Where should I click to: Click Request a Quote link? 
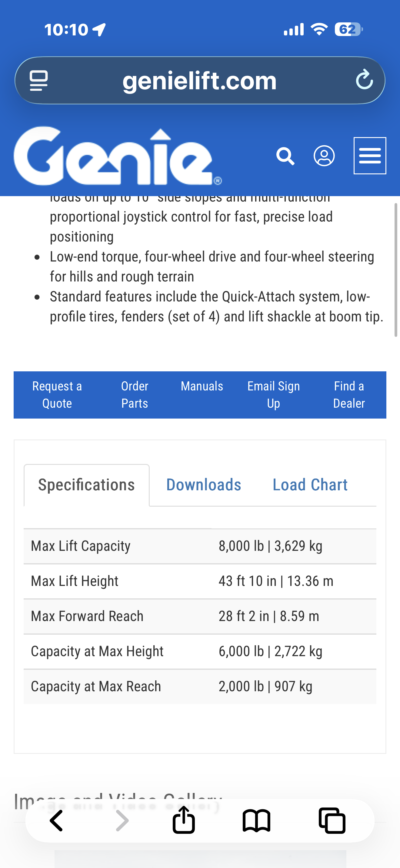click(x=57, y=395)
